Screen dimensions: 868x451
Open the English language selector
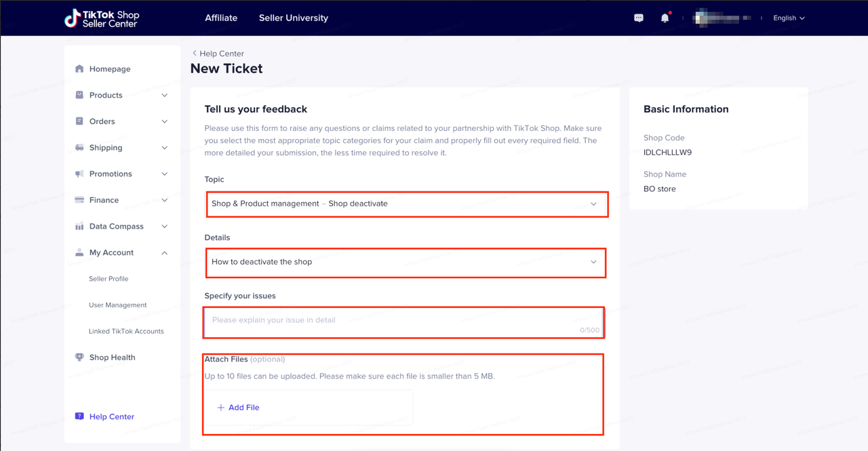click(x=789, y=18)
